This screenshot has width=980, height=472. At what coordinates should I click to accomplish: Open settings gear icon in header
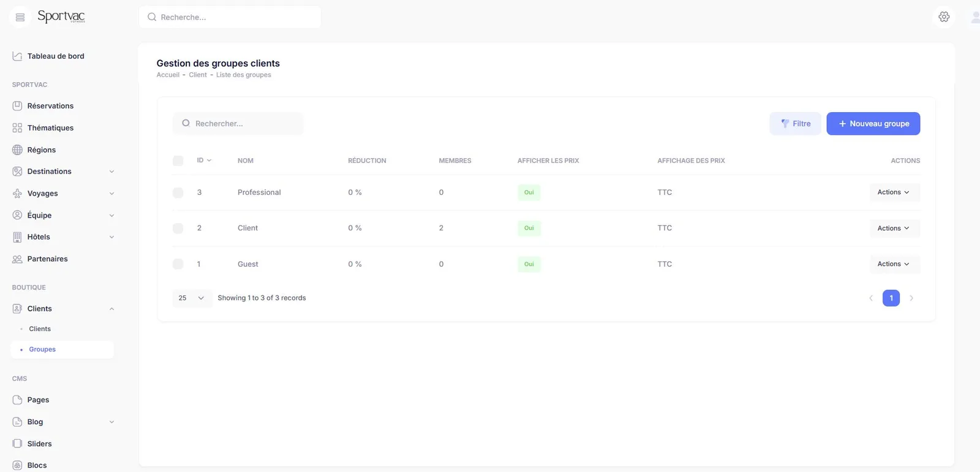coord(944,17)
